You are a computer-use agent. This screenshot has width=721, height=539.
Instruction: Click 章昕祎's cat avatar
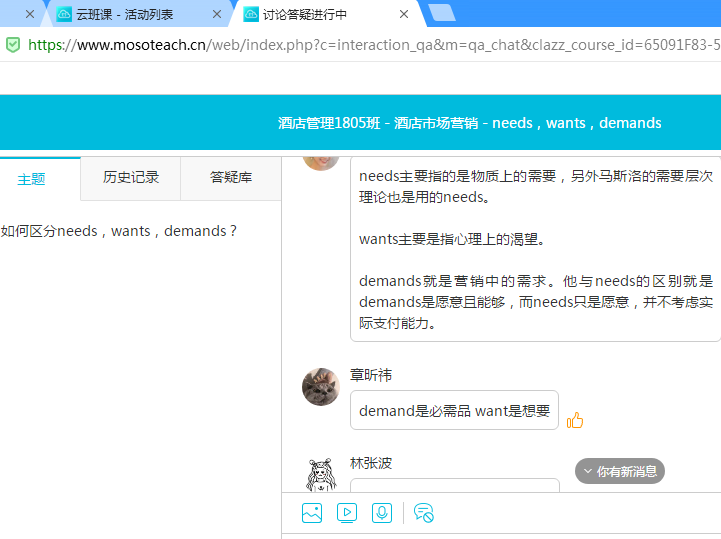click(x=321, y=387)
